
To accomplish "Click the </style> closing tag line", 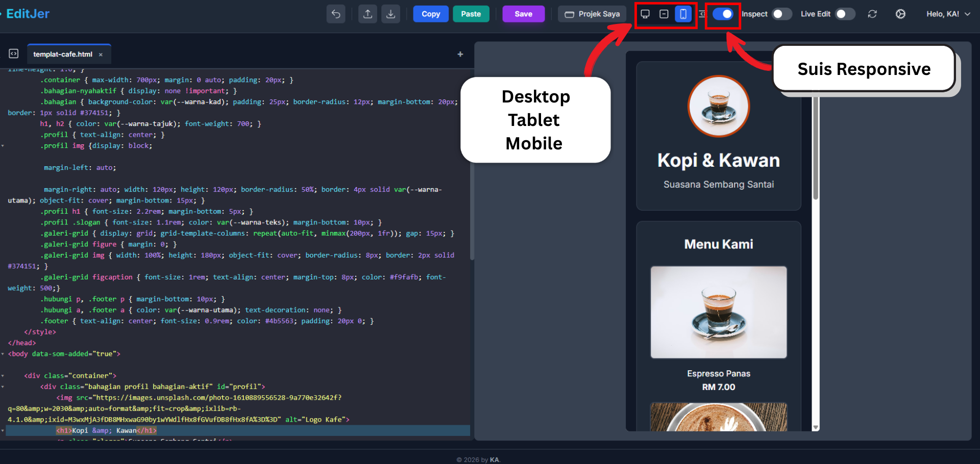I will (40, 332).
